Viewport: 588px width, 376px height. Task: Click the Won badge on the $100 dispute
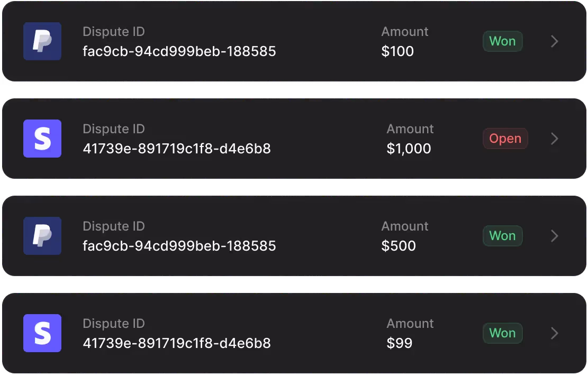click(x=502, y=41)
